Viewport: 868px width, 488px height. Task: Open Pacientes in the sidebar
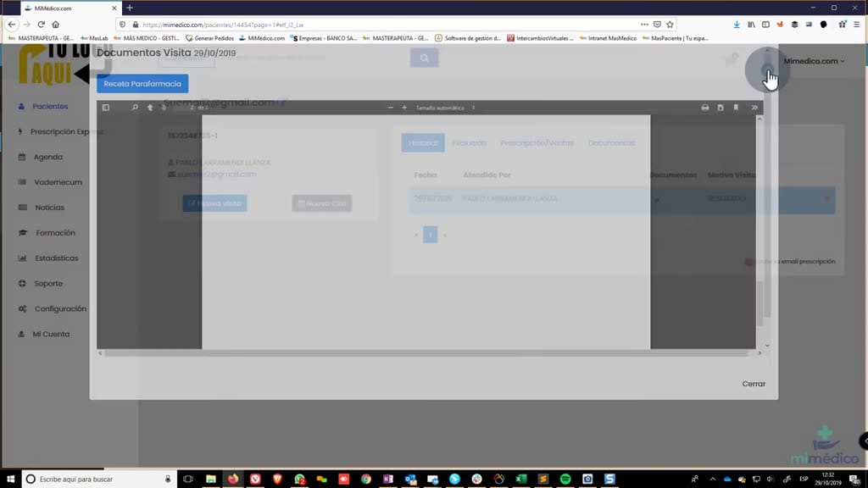click(x=50, y=106)
